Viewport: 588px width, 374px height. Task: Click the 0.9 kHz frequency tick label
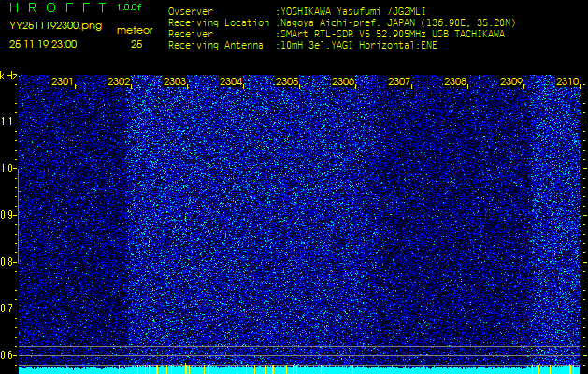7,215
